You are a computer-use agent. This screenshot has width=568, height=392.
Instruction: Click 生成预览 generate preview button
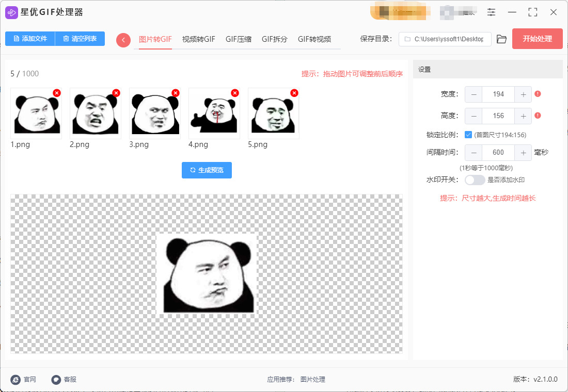tap(207, 170)
